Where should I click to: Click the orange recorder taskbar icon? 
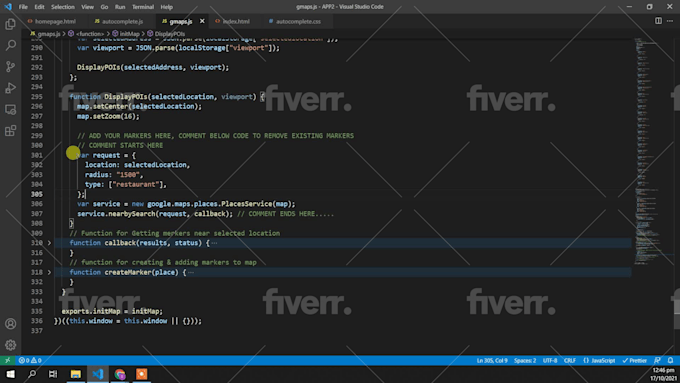[x=142, y=374]
